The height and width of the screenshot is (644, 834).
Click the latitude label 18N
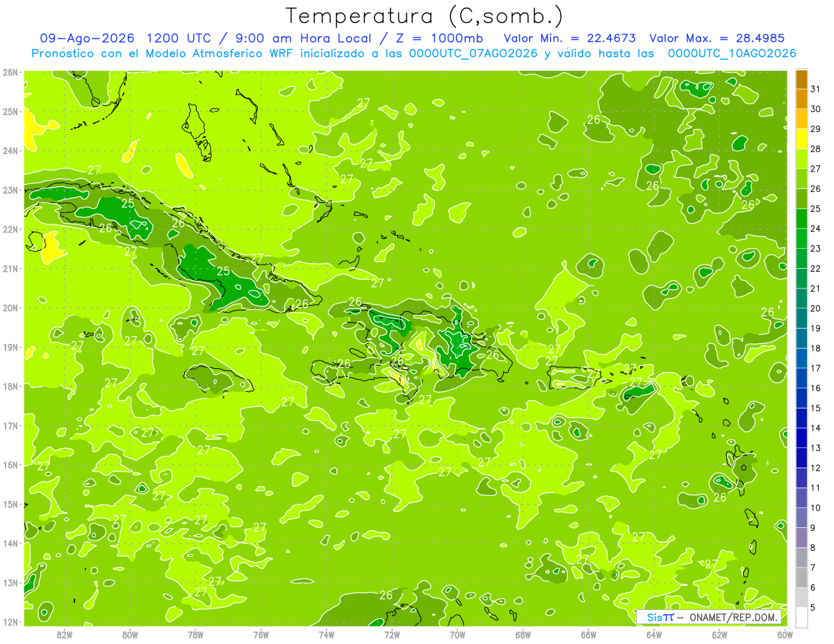click(10, 386)
